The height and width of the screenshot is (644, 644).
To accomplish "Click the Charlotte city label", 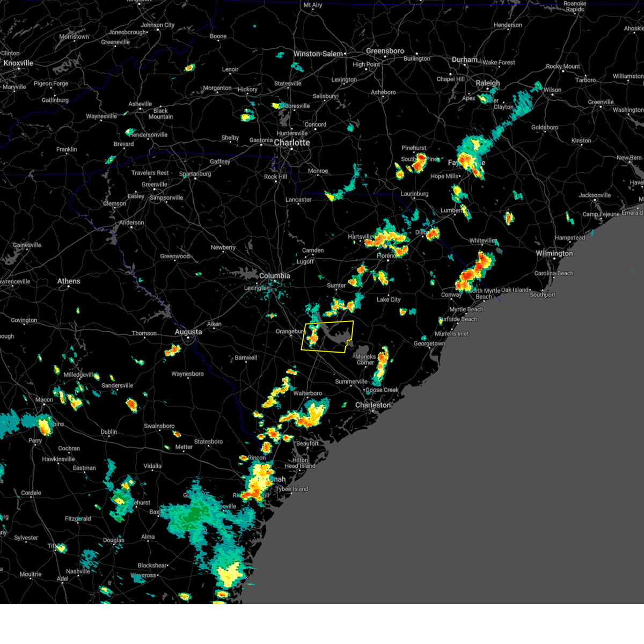I will pyautogui.click(x=292, y=143).
